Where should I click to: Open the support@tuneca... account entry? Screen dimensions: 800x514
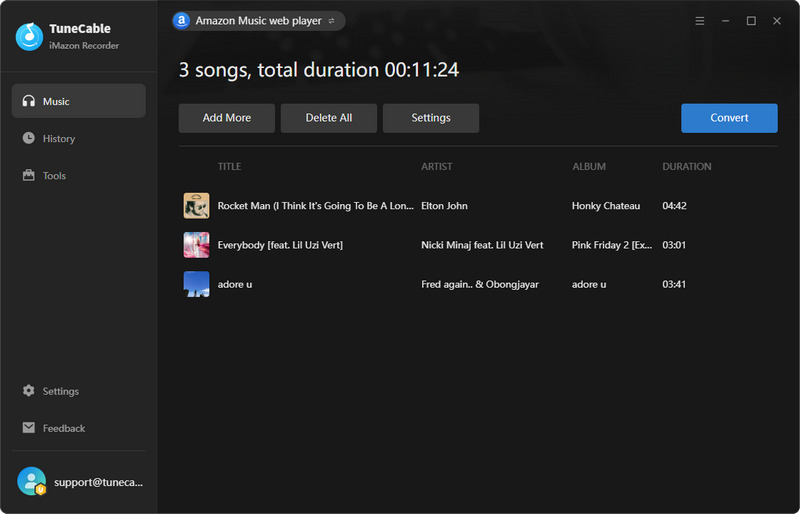(x=79, y=481)
